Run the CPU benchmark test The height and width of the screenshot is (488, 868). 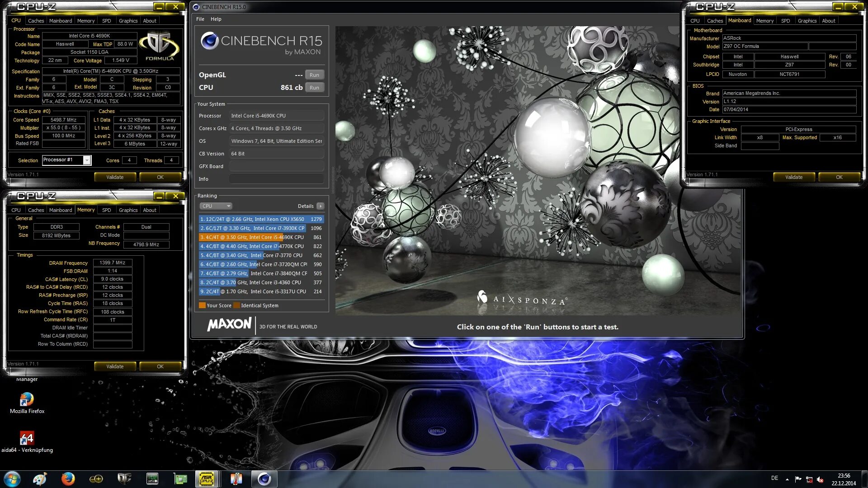pyautogui.click(x=314, y=88)
